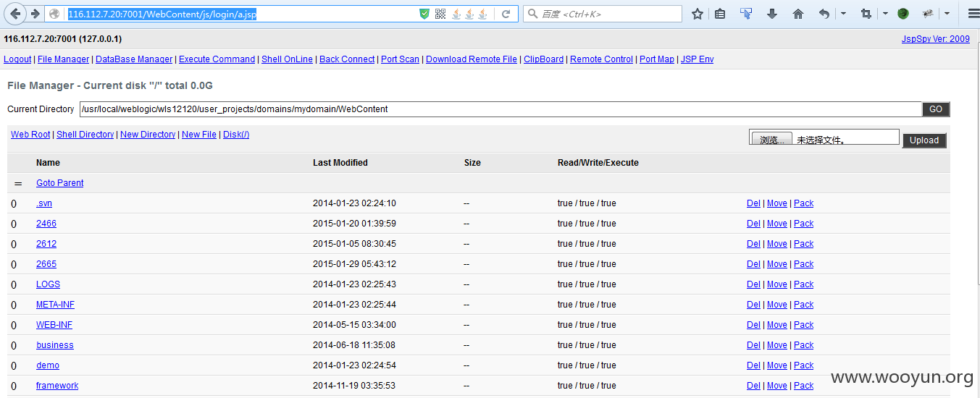Open the LOGS folder

(x=48, y=284)
